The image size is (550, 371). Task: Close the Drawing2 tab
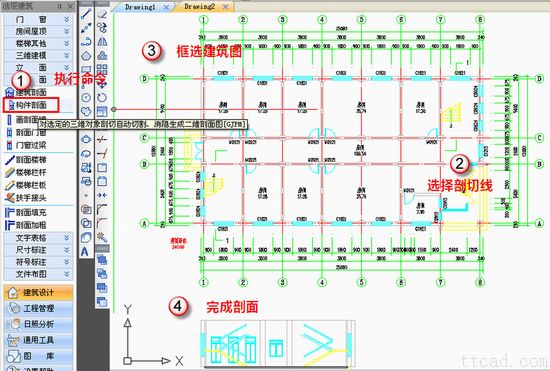(x=226, y=7)
